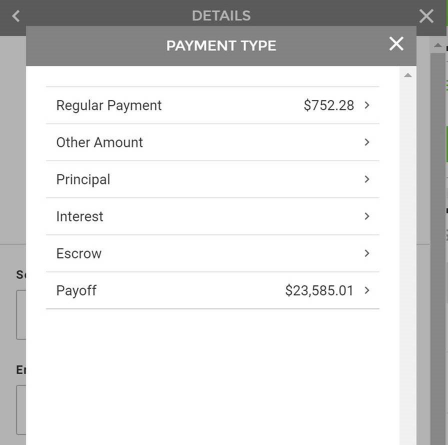Choose the Other Amount payment type
Image resolution: width=448 pixels, height=445 pixels.
point(213,142)
